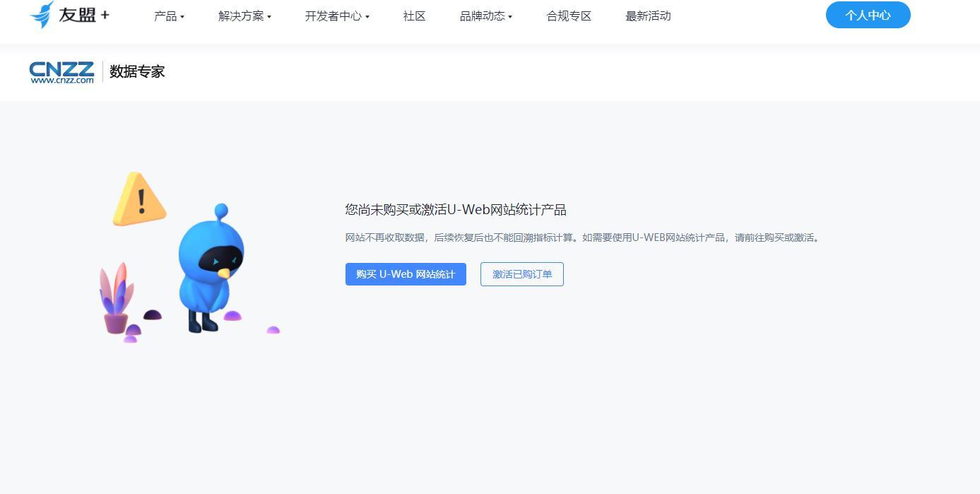The image size is (980, 494).
Task: Open the 产品 dropdown menu
Action: (x=169, y=16)
